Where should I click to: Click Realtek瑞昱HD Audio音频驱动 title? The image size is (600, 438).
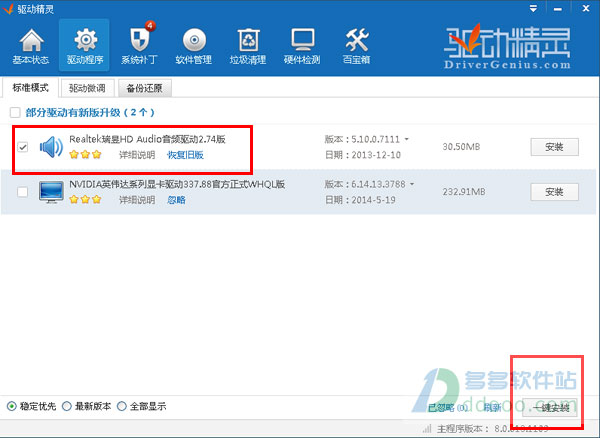pyautogui.click(x=147, y=139)
